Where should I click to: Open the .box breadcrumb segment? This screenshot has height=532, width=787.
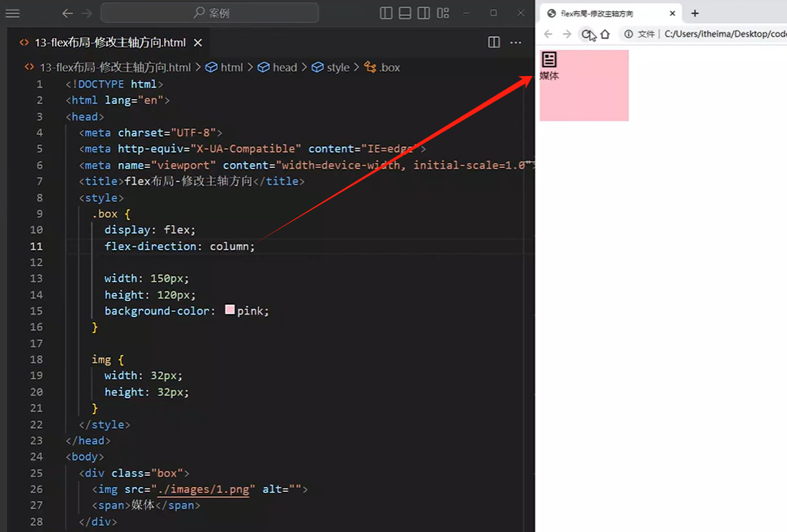point(382,67)
